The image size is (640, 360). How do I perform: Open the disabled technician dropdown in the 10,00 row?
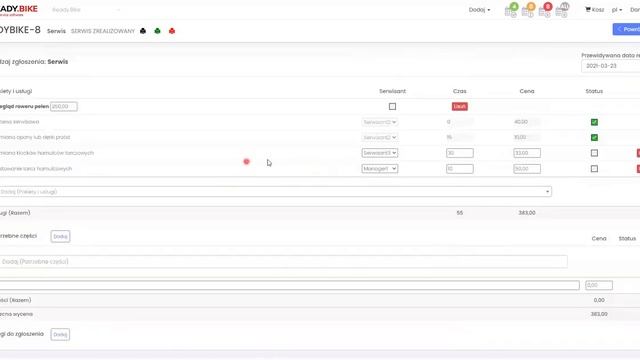pos(380,138)
